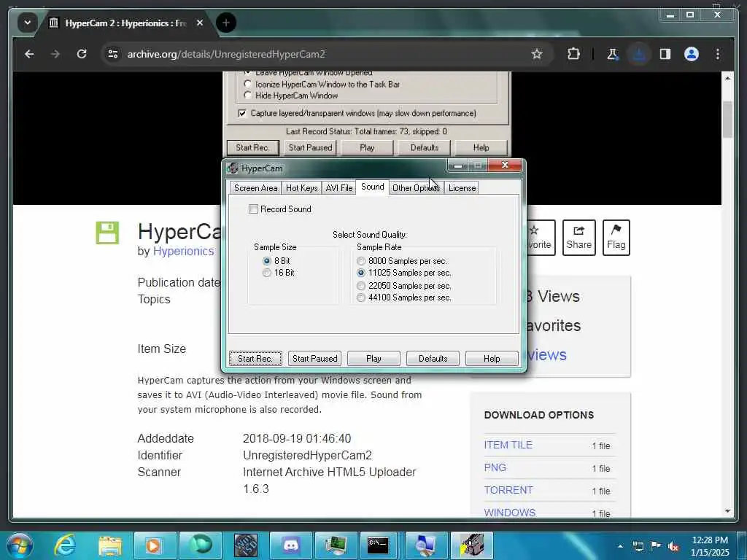The width and height of the screenshot is (747, 560).
Task: View site information icon in address bar
Action: pos(113,54)
